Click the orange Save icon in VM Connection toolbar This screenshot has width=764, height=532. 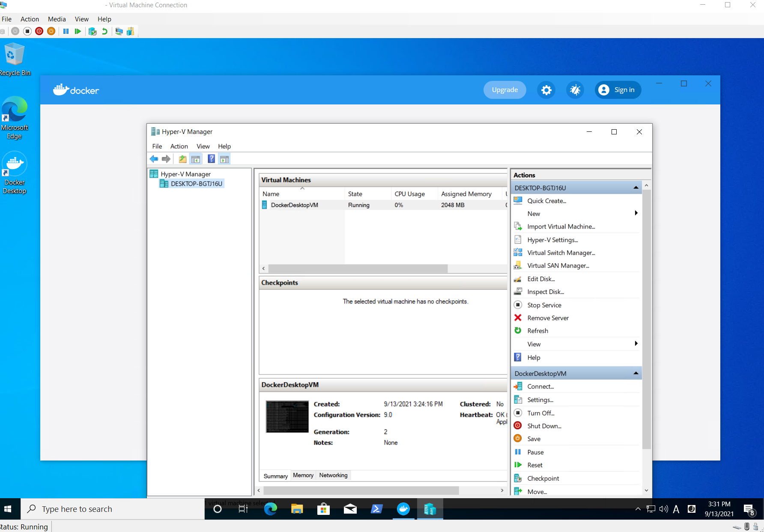click(51, 31)
